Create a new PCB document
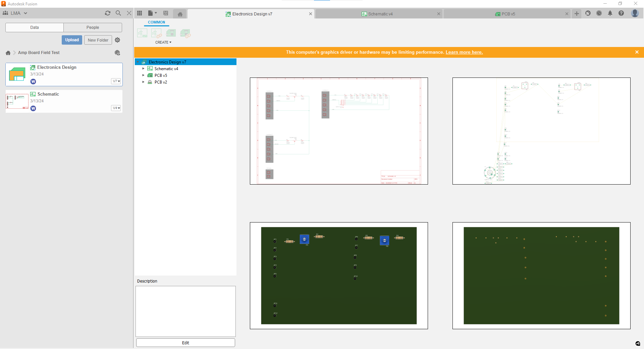This screenshot has width=644, height=349. tap(171, 33)
